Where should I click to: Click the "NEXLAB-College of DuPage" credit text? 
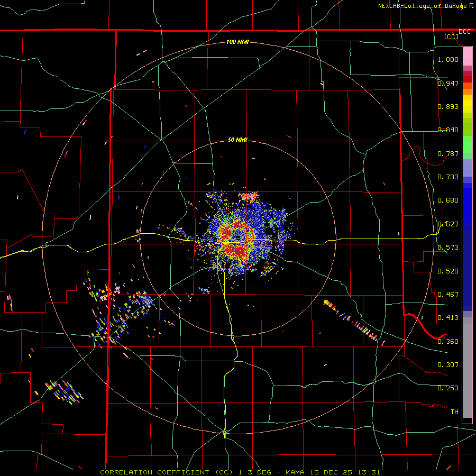click(x=422, y=6)
